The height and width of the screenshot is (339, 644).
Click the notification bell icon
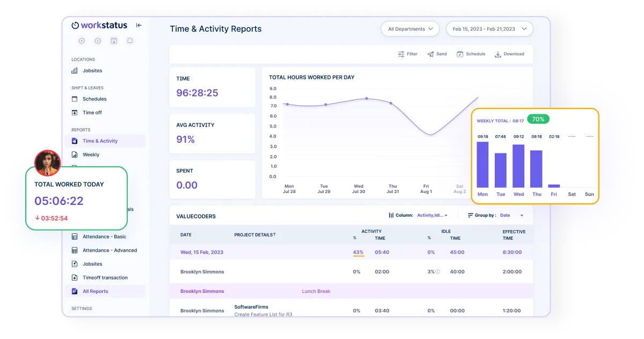pyautogui.click(x=130, y=41)
